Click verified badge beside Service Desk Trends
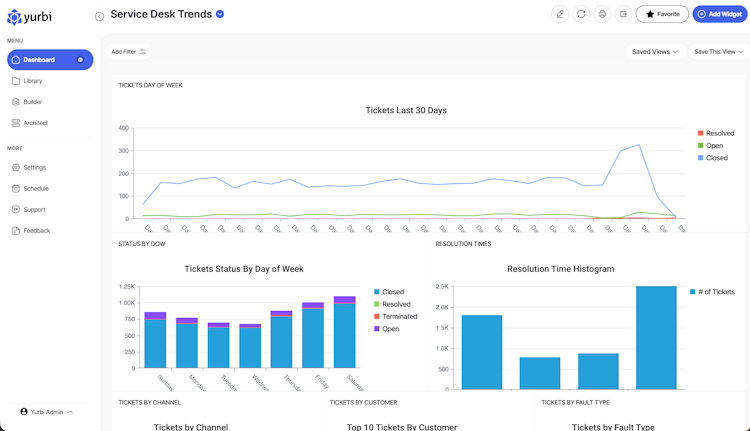 tap(220, 14)
